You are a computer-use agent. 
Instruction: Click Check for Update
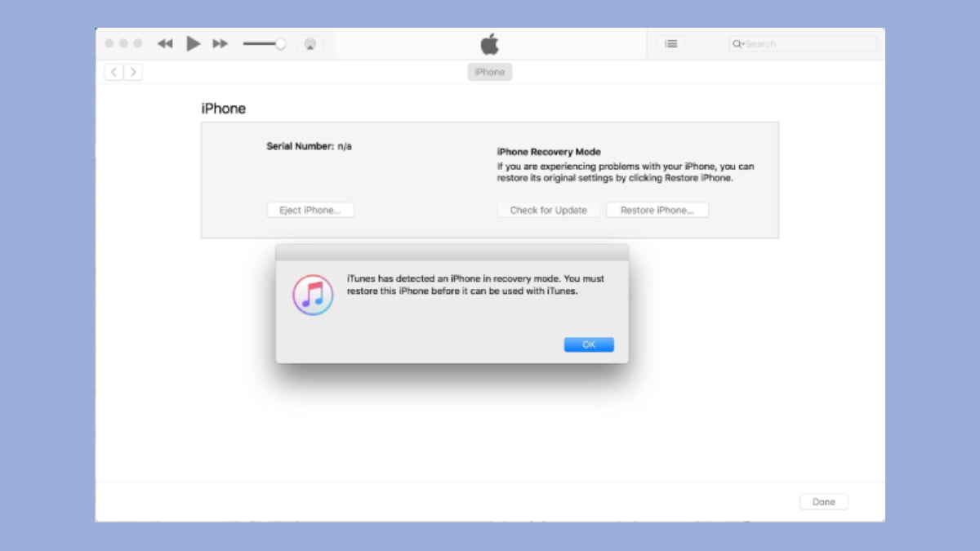pos(547,210)
